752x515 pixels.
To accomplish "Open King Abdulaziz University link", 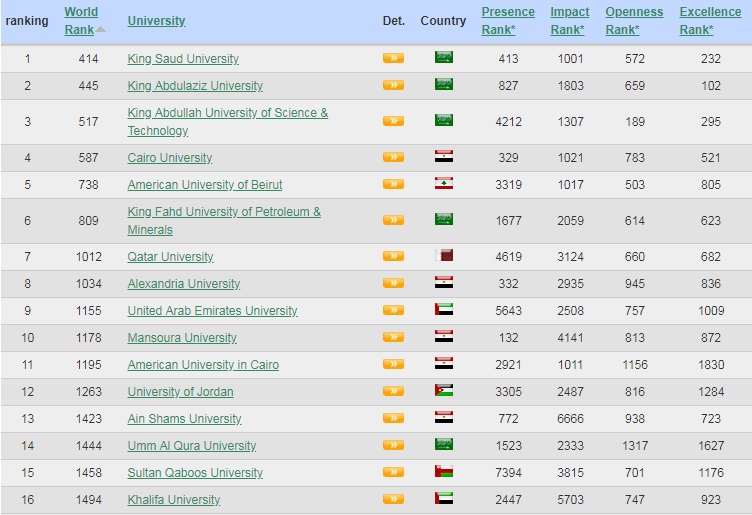I will (195, 86).
